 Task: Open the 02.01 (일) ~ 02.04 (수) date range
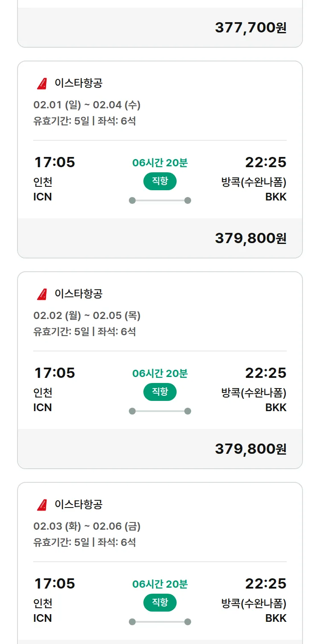pyautogui.click(x=87, y=105)
